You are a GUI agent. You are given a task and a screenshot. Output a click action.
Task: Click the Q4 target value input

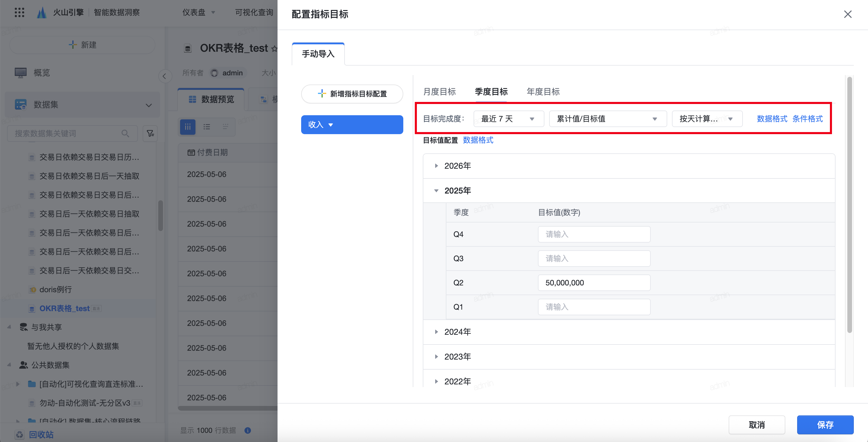[x=594, y=234]
